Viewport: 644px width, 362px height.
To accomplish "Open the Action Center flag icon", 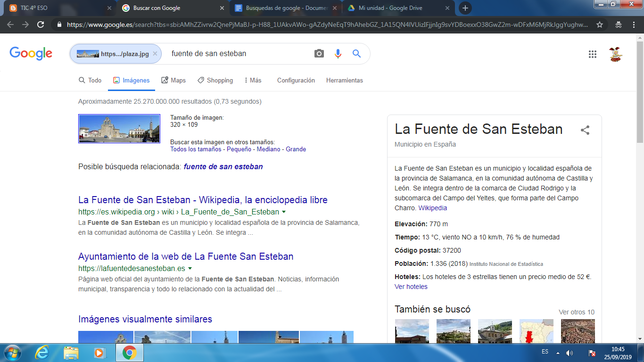I will point(592,353).
